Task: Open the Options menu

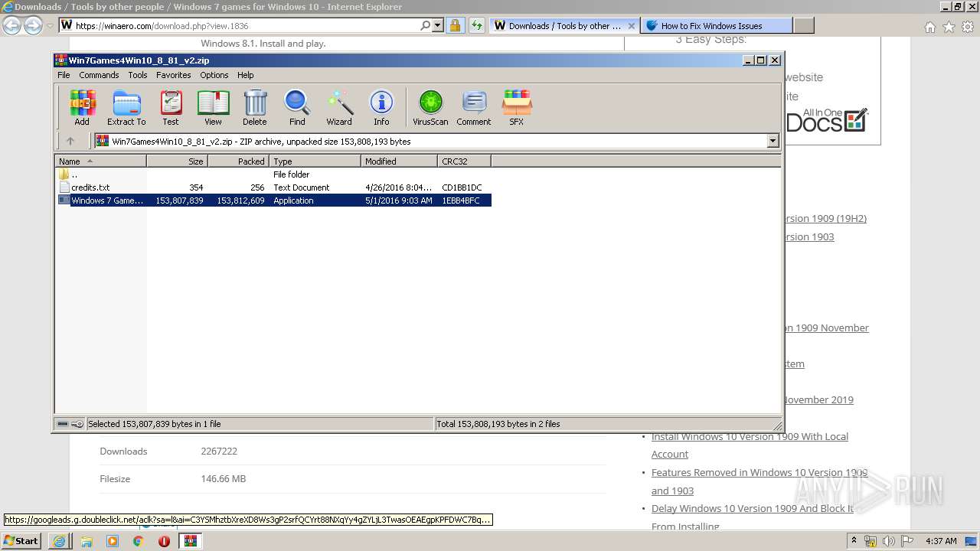Action: tap(214, 75)
